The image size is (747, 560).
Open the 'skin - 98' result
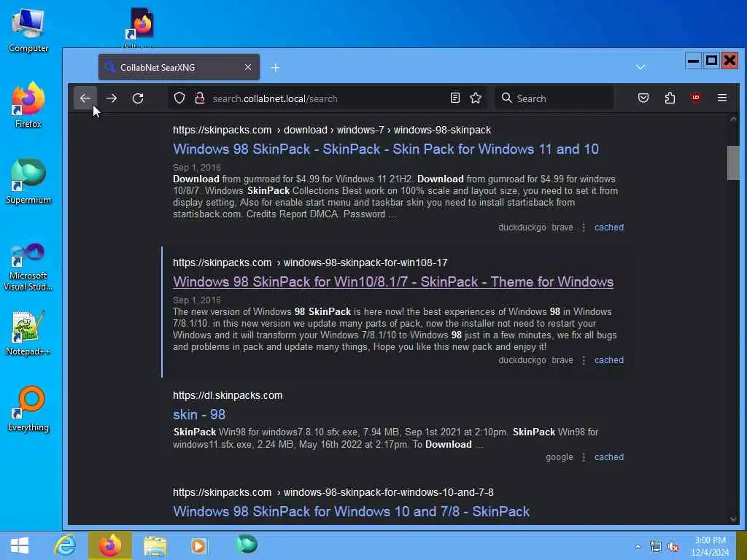pos(199,414)
